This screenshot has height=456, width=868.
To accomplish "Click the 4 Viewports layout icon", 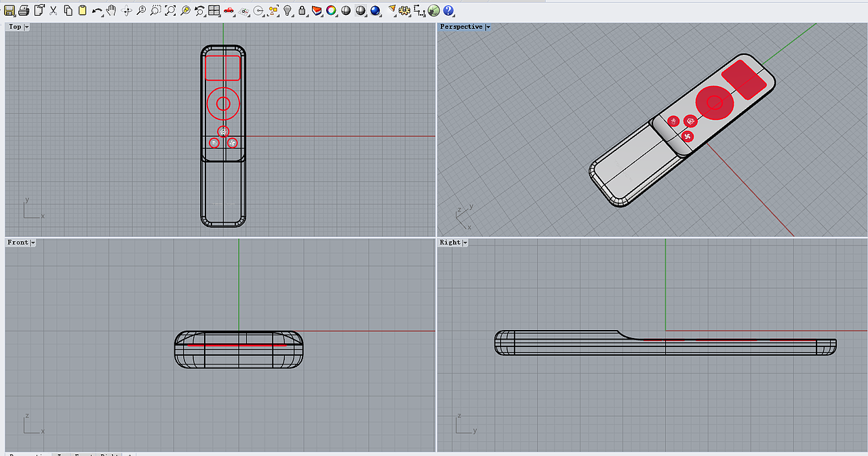I will (214, 10).
